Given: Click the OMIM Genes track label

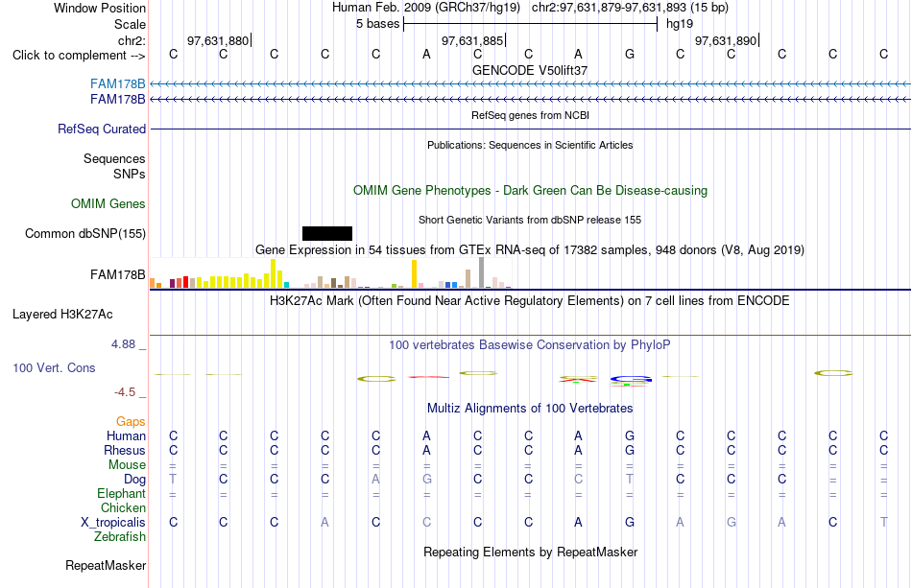Looking at the screenshot, I should (108, 204).
